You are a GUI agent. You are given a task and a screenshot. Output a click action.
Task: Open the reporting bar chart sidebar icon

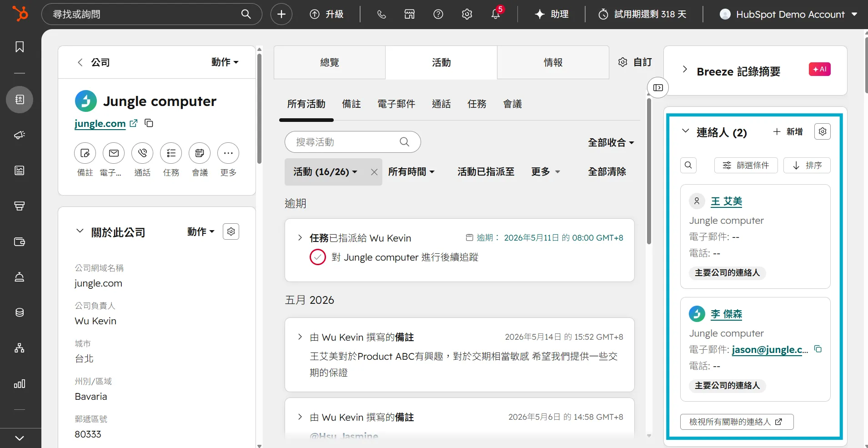tap(20, 384)
